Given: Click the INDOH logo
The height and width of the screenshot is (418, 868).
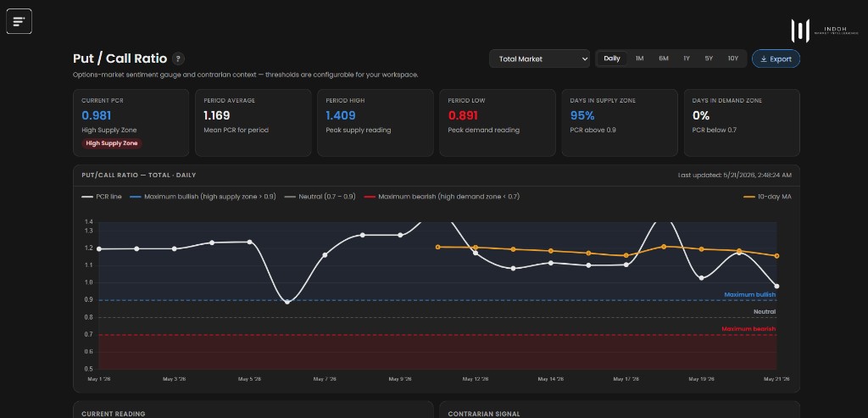Looking at the screenshot, I should coord(824,31).
